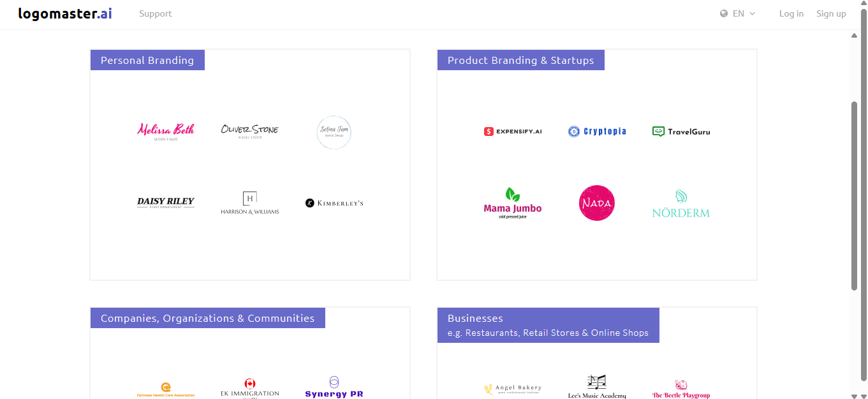Select the Mama Jumbo leaf logo
Image resolution: width=868 pixels, height=399 pixels.
[513, 203]
